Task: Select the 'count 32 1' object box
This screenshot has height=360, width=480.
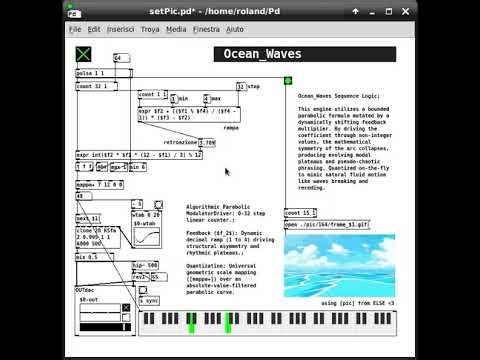Action: (97, 86)
